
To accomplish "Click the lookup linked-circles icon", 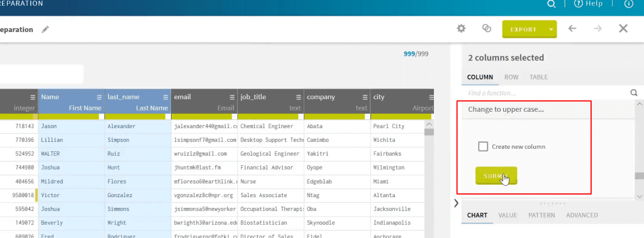I will tap(487, 28).
